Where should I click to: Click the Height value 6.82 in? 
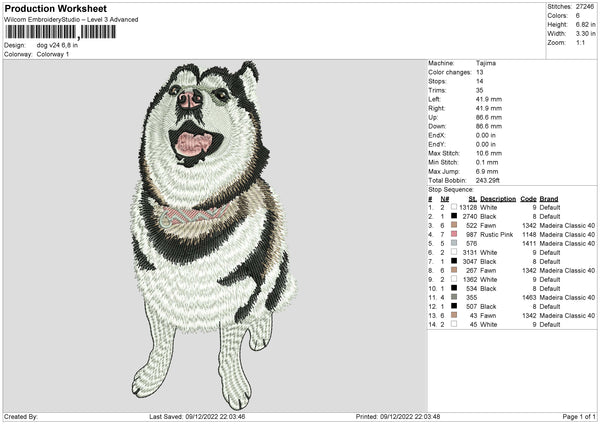point(585,24)
